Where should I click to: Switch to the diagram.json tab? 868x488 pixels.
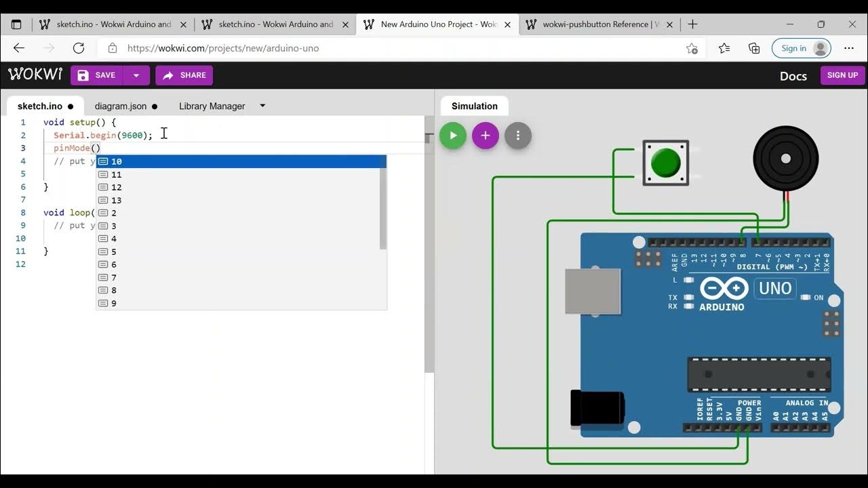(126, 106)
